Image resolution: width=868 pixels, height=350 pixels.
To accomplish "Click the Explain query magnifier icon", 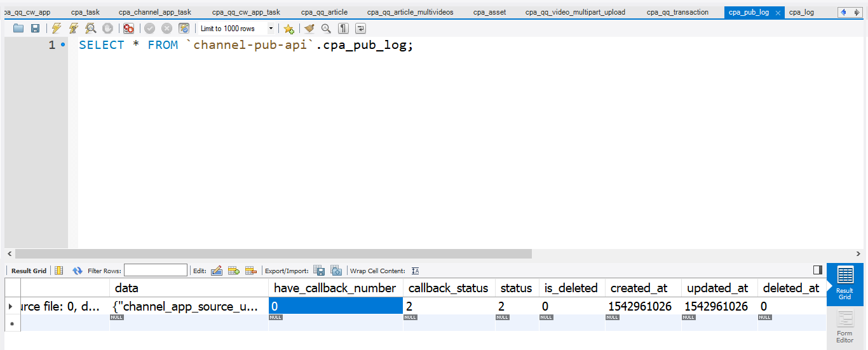I will point(91,29).
